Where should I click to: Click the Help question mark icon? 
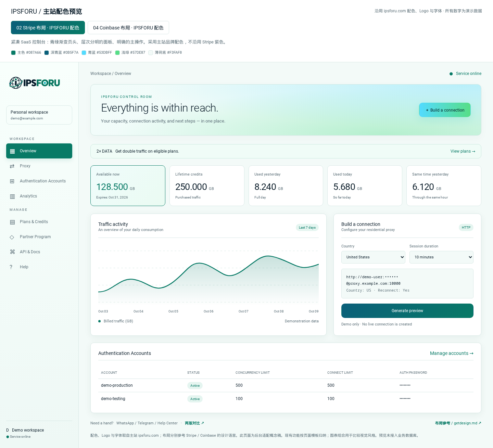pos(11,267)
